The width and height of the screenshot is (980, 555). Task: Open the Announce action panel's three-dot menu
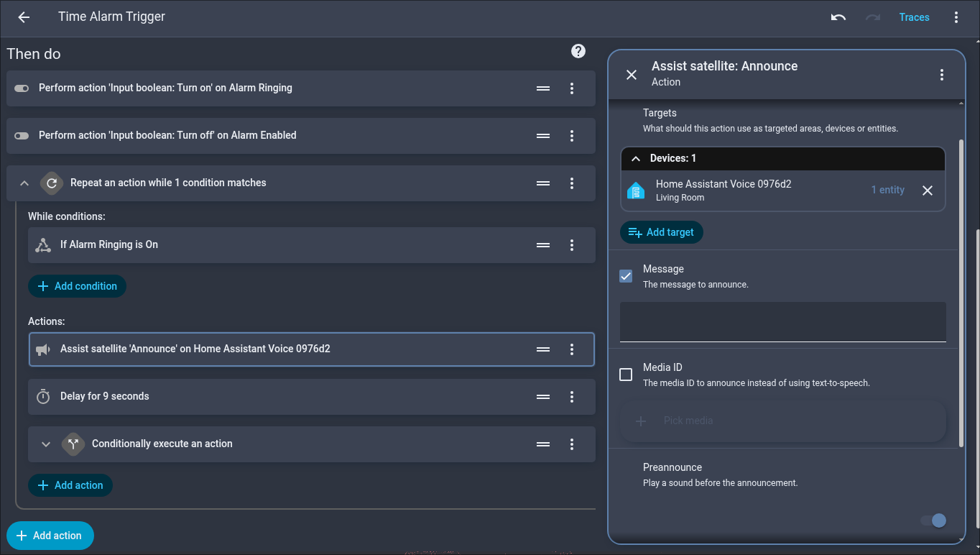coord(942,75)
